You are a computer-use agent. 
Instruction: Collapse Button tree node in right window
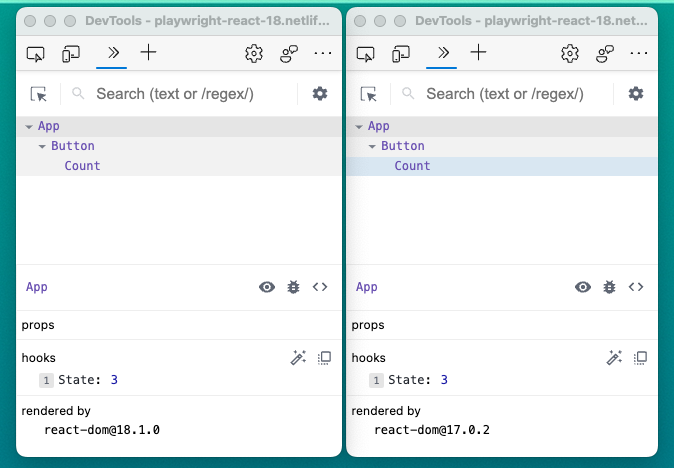372,147
